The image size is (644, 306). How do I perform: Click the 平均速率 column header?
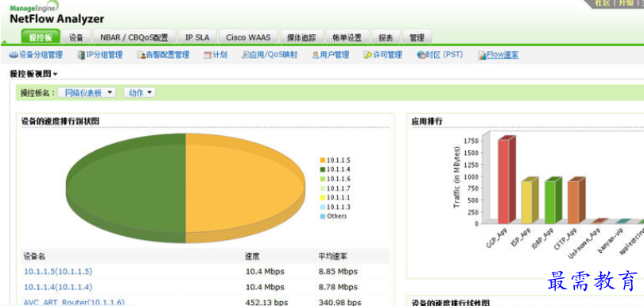(333, 256)
